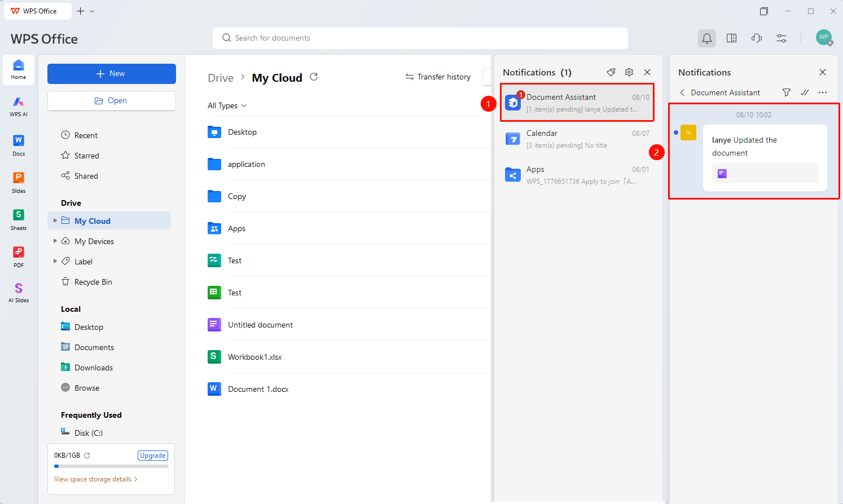The image size is (843, 504).
Task: Expand the My Devices tree node
Action: (x=55, y=241)
